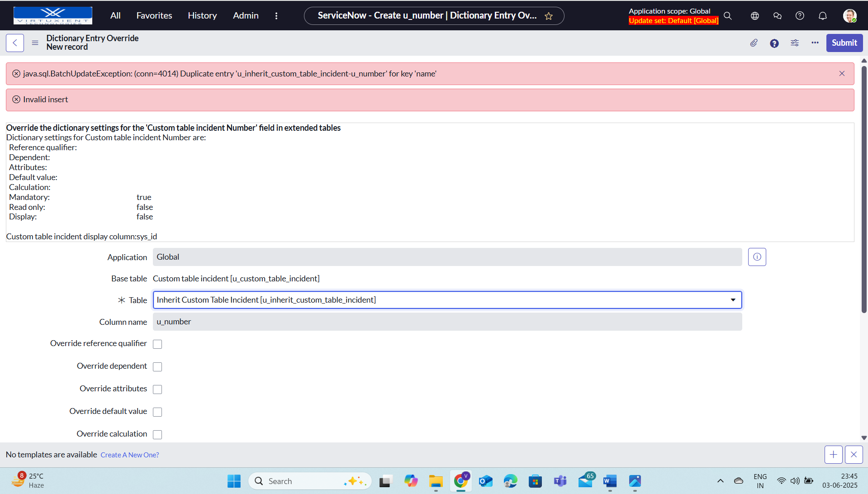Open Google Chrome from taskbar

pos(460,481)
